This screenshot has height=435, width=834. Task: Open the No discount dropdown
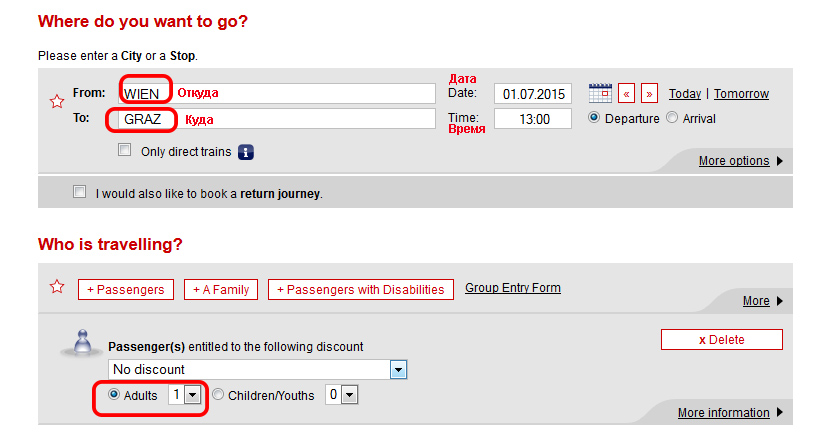(257, 370)
